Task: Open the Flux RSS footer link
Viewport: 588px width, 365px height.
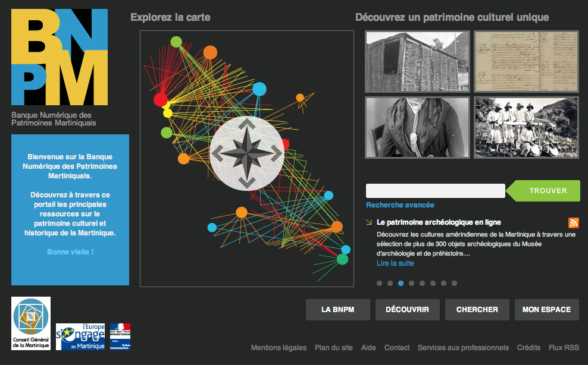Action: click(x=564, y=348)
